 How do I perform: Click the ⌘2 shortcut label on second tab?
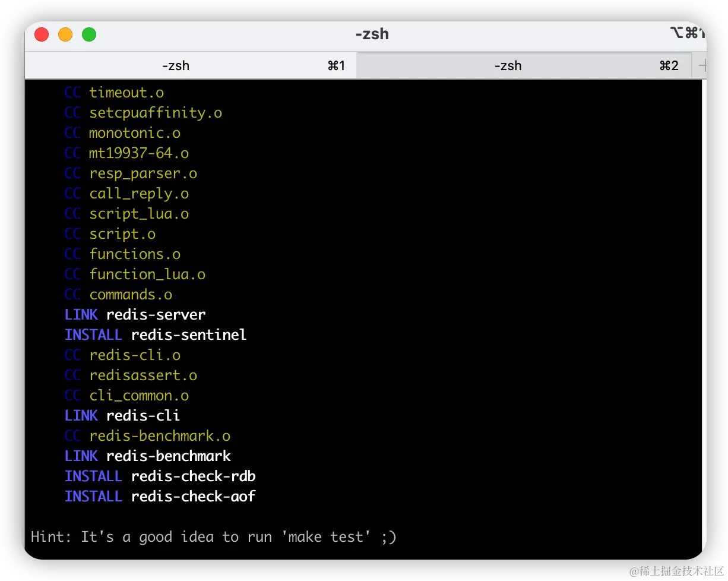(x=669, y=65)
